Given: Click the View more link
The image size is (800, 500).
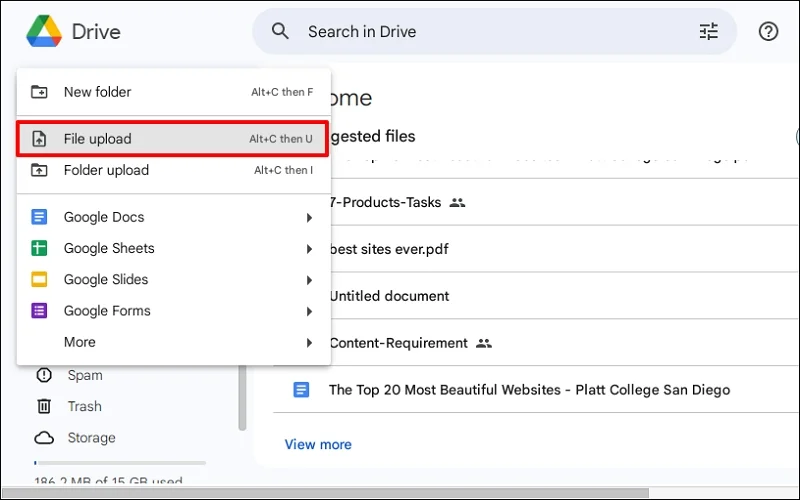Looking at the screenshot, I should coord(318,444).
